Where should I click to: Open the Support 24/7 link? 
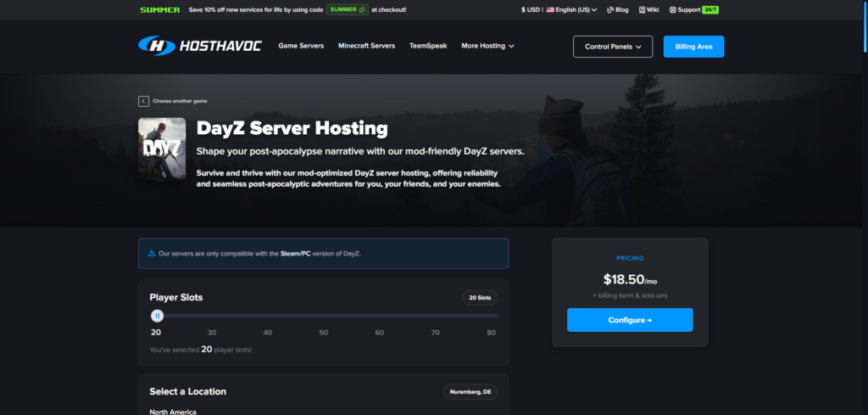[693, 10]
